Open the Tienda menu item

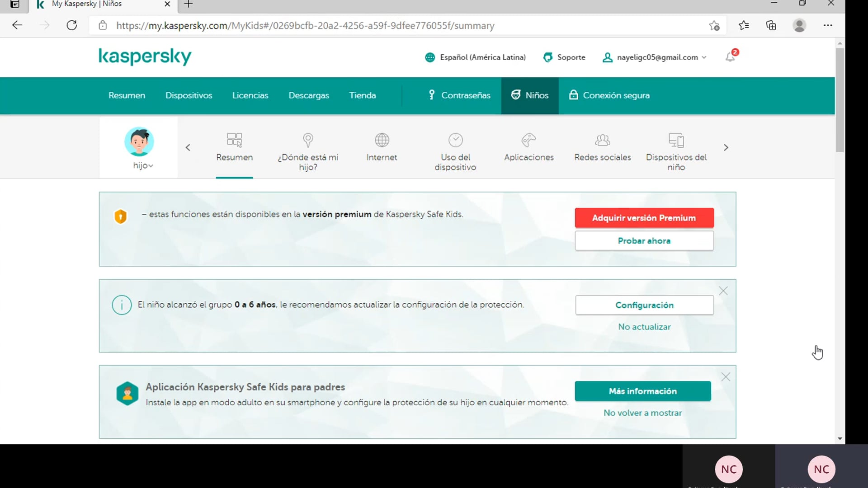click(x=363, y=95)
